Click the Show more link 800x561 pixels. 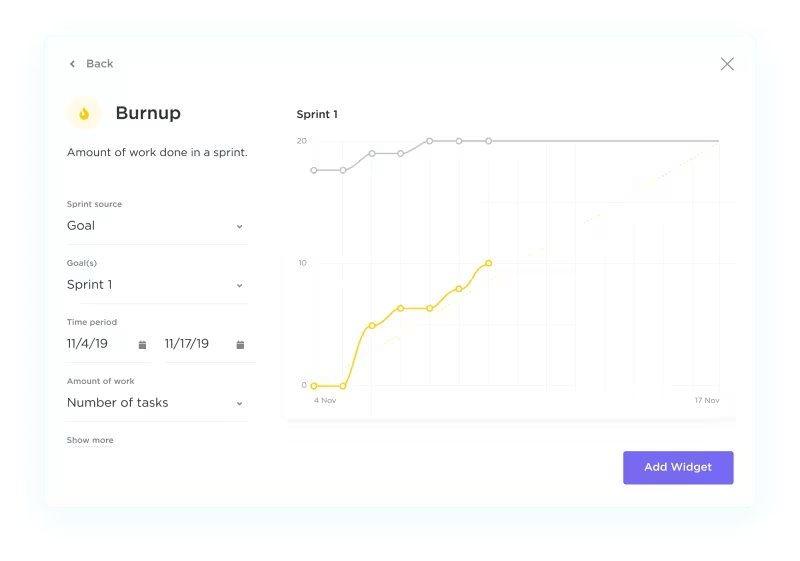[90, 440]
